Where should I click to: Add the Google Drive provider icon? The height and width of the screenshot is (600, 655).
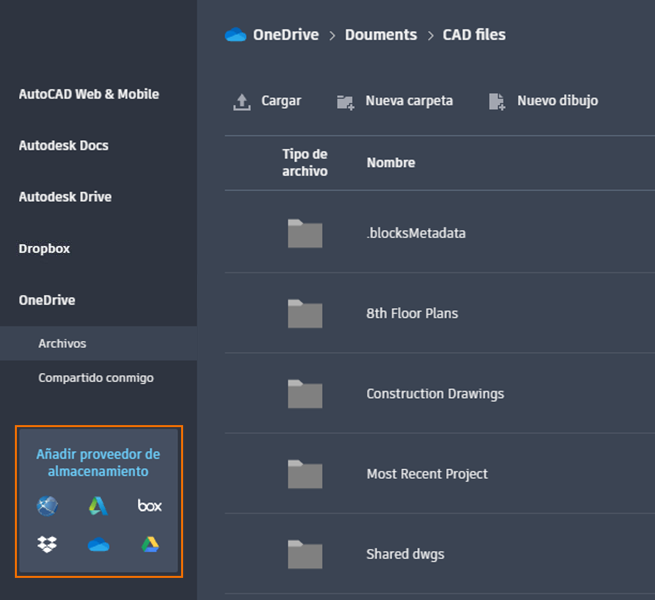coord(150,544)
